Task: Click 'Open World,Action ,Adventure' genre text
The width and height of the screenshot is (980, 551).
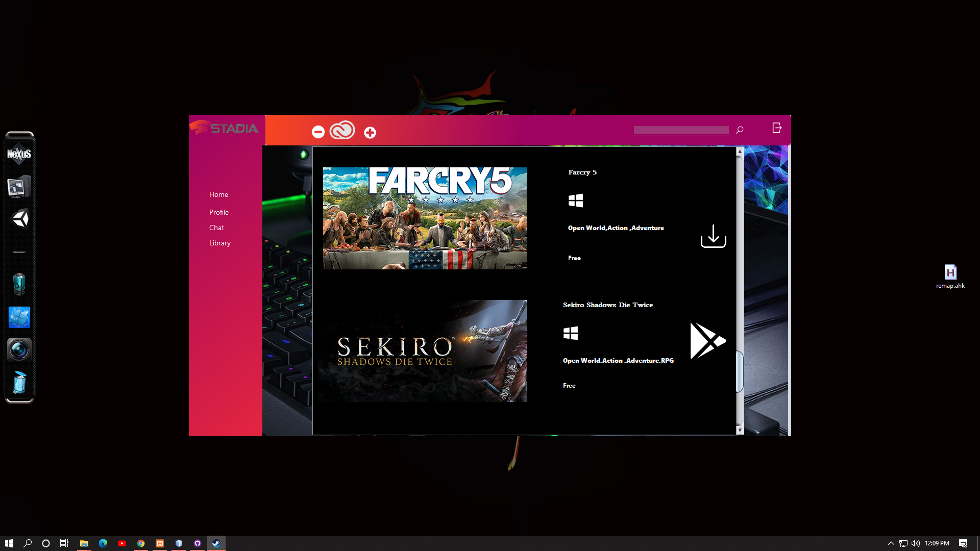Action: (x=616, y=228)
